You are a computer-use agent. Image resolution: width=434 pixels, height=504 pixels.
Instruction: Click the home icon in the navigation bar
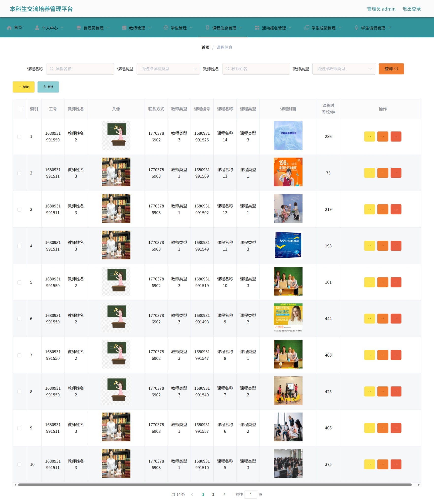9,28
